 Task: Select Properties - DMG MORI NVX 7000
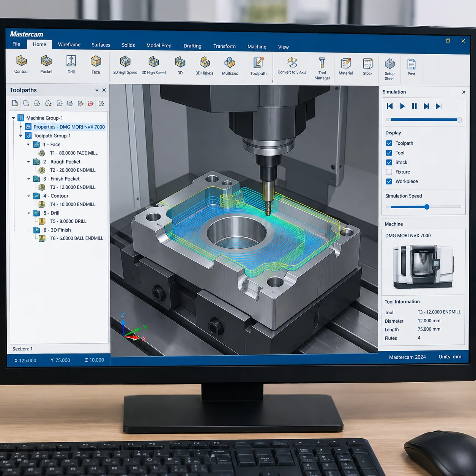pos(69,127)
